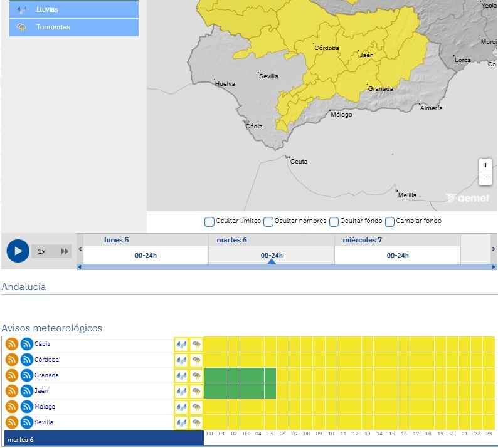
Task: Click rain warning icon in Málaga row
Action: (x=181, y=407)
